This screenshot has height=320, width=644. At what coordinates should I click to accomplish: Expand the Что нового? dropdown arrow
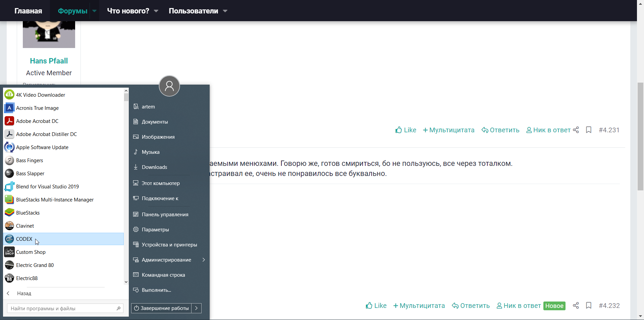click(x=156, y=11)
